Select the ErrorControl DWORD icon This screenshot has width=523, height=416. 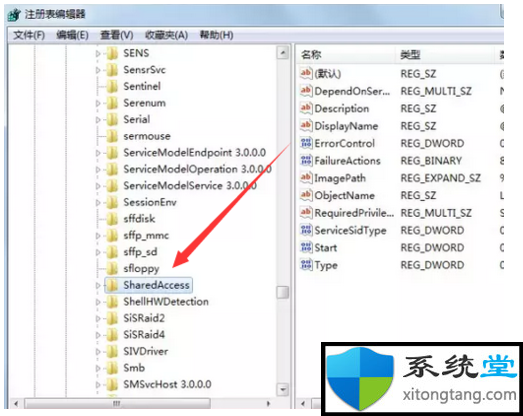[x=306, y=143]
